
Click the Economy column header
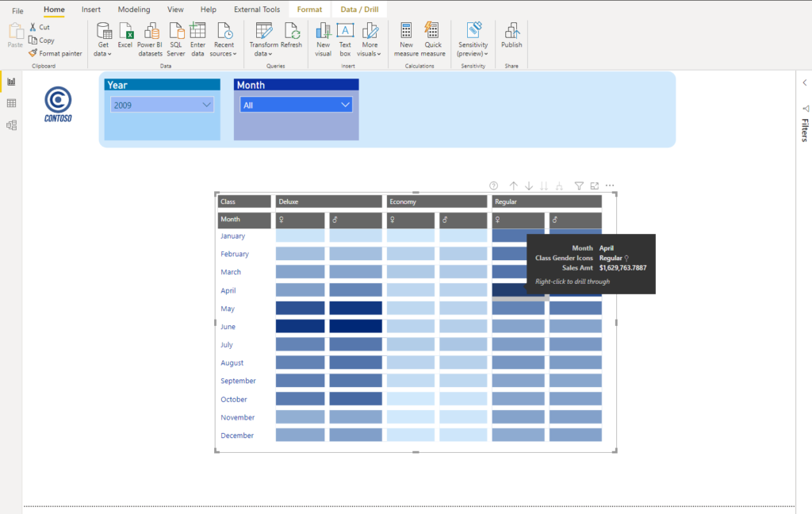click(x=437, y=201)
